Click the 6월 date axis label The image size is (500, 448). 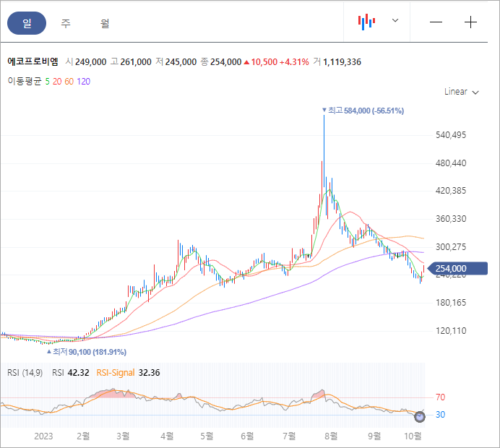coord(247,436)
